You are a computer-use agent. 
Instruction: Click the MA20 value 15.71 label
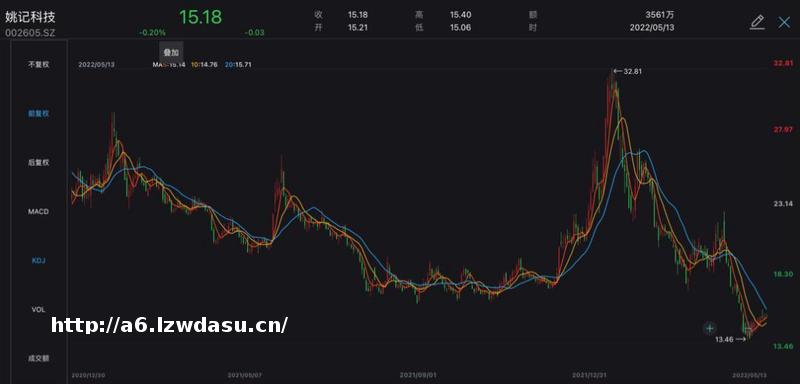[238, 65]
